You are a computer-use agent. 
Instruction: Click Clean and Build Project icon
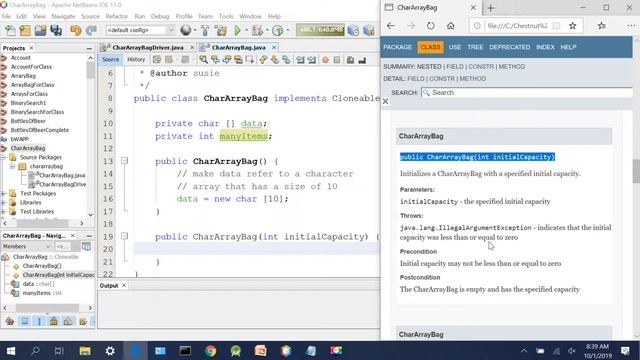point(221,30)
